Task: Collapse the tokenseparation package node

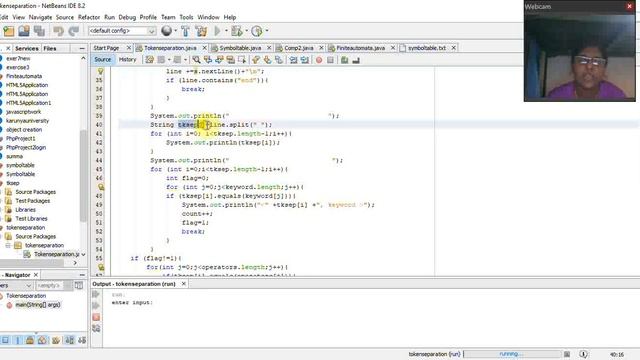Action: (8, 245)
